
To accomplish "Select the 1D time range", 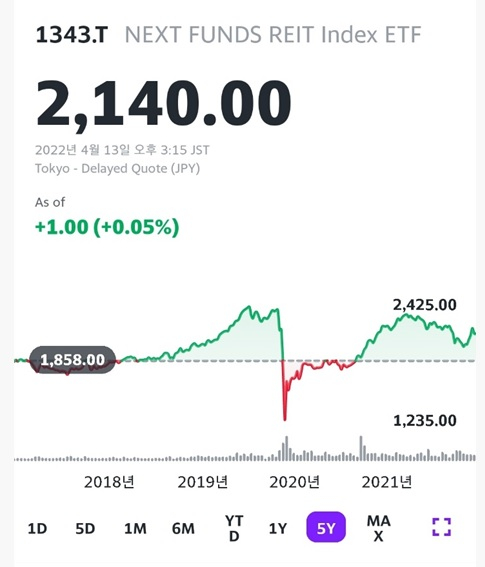I will click(x=37, y=529).
